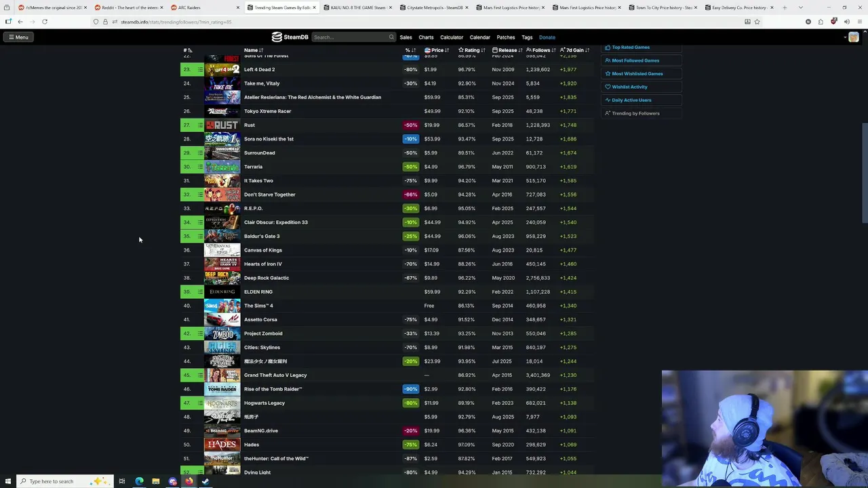Open the Hades game page link

click(x=252, y=445)
